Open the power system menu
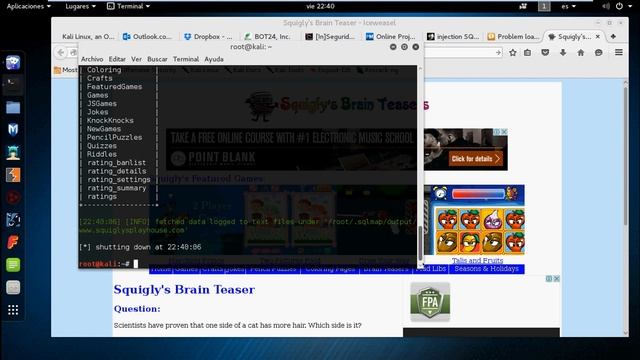Screen dimensions: 640x360 point(623,6)
